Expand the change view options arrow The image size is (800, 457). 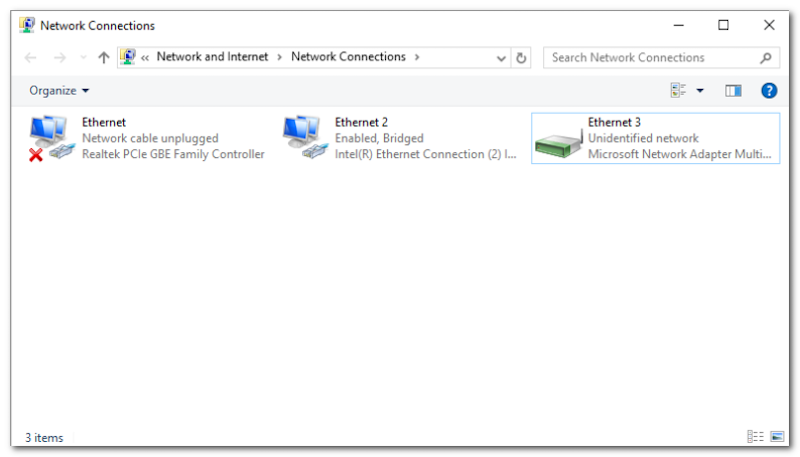(700, 91)
